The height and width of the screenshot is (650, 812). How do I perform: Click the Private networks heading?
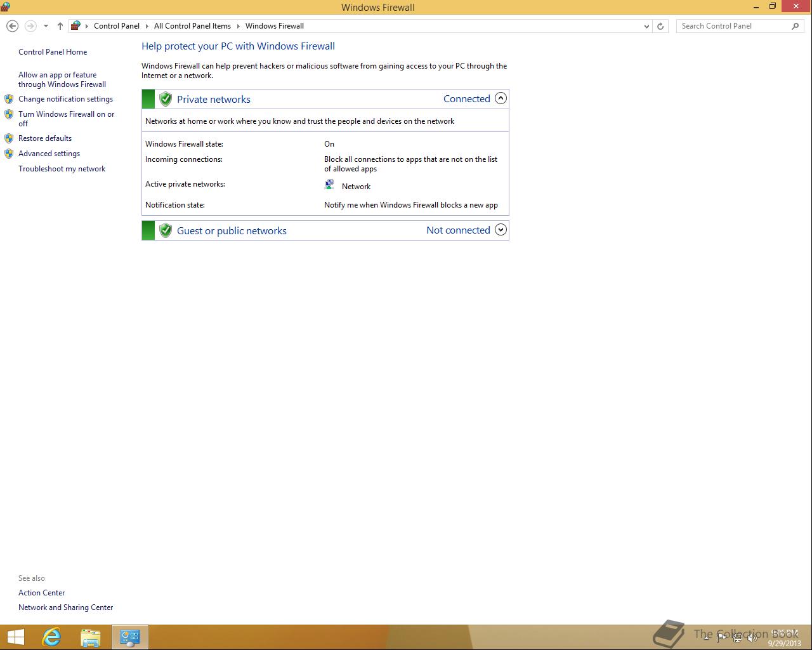(214, 99)
